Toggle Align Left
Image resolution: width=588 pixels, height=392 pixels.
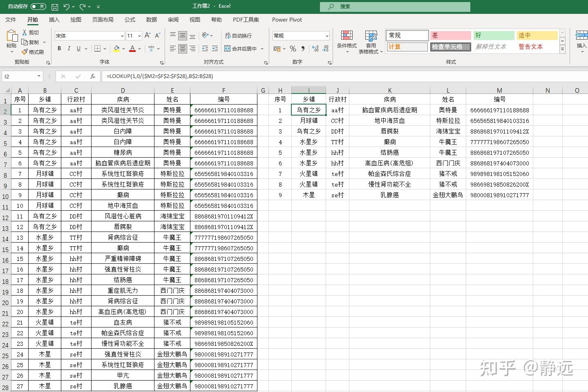[173, 49]
